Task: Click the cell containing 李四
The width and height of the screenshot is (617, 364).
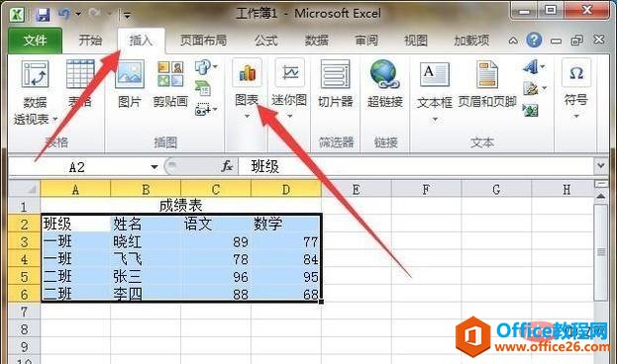Action: click(146, 294)
